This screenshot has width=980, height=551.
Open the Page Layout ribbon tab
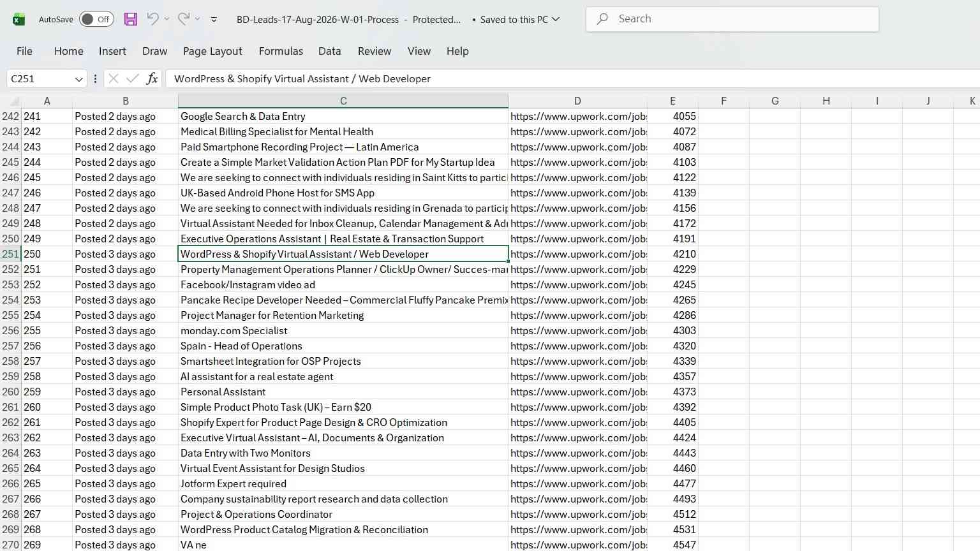pyautogui.click(x=212, y=51)
